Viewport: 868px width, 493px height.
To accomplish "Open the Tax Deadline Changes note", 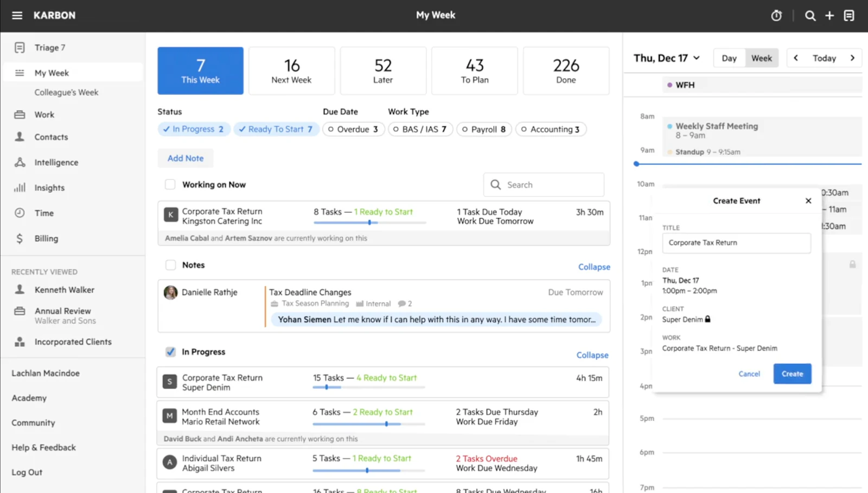I will [310, 292].
